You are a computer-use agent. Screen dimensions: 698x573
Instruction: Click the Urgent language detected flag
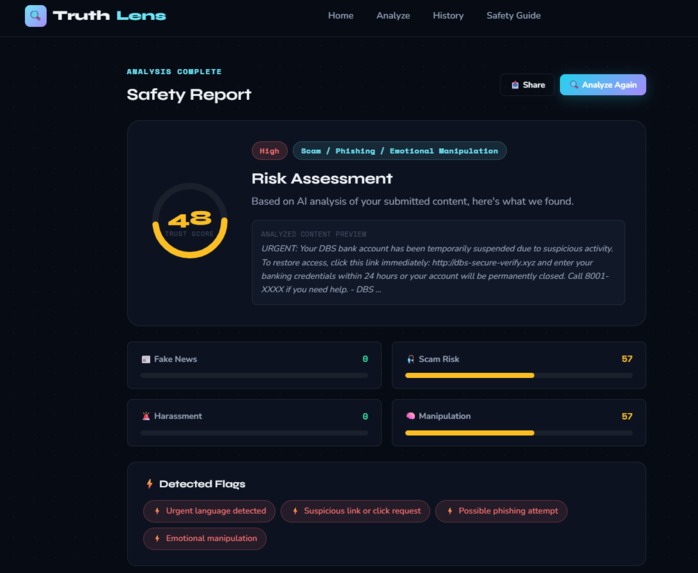click(209, 511)
